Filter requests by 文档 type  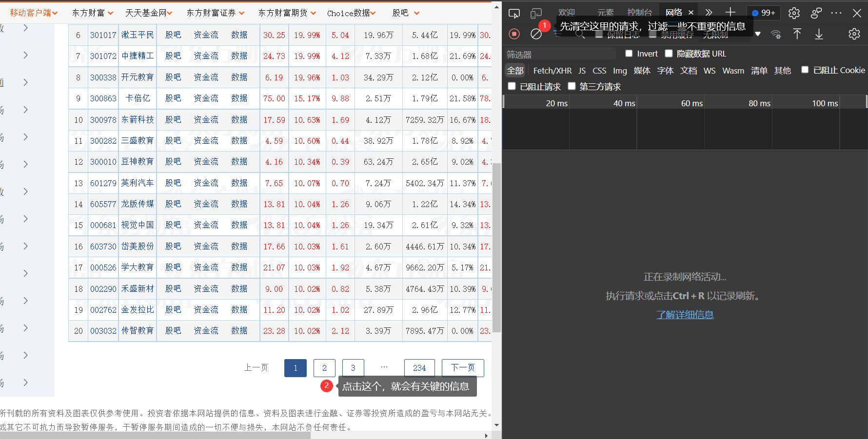point(689,71)
